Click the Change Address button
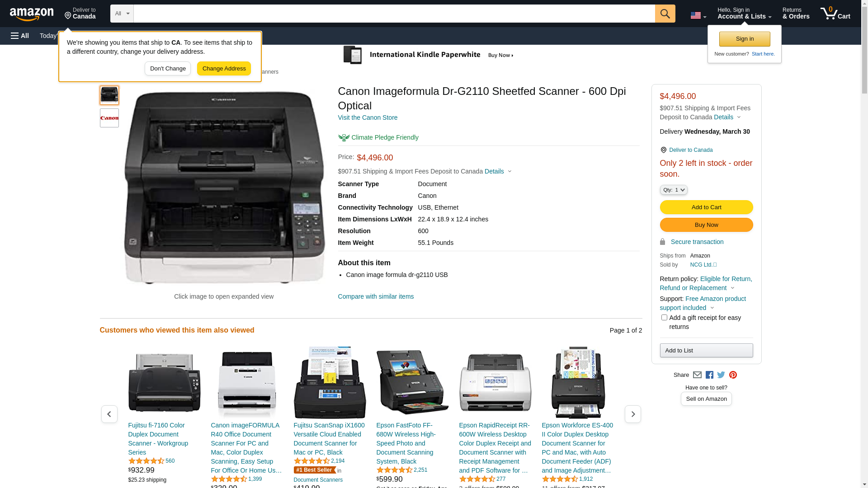The image size is (868, 488). [224, 69]
